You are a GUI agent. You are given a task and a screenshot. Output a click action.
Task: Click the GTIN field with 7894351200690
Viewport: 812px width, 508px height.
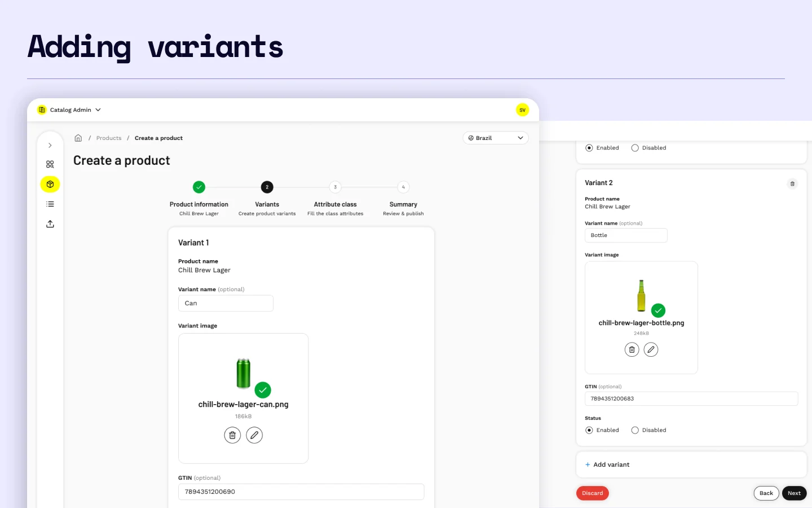(301, 492)
